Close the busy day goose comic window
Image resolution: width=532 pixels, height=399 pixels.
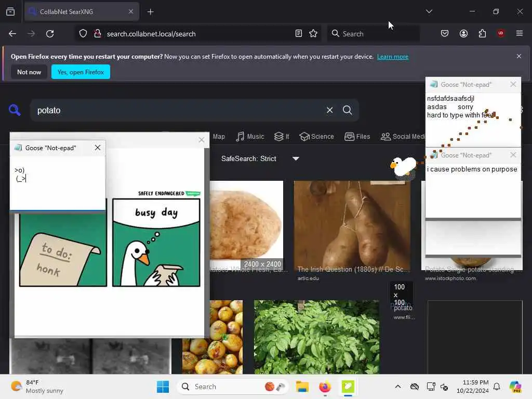pyautogui.click(x=202, y=140)
